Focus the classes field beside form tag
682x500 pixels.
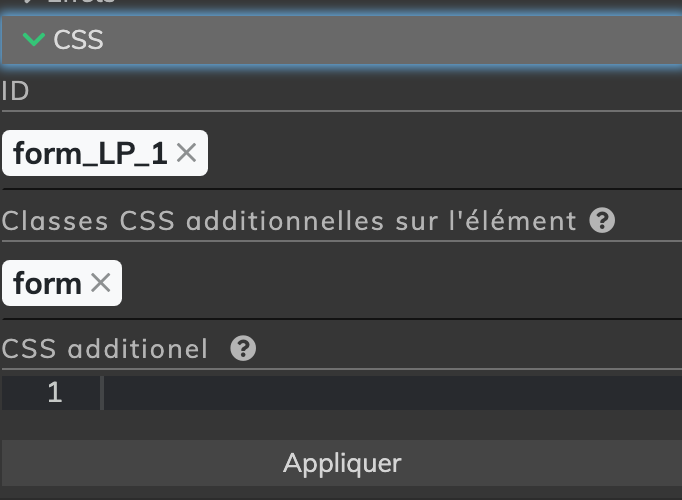(x=400, y=283)
